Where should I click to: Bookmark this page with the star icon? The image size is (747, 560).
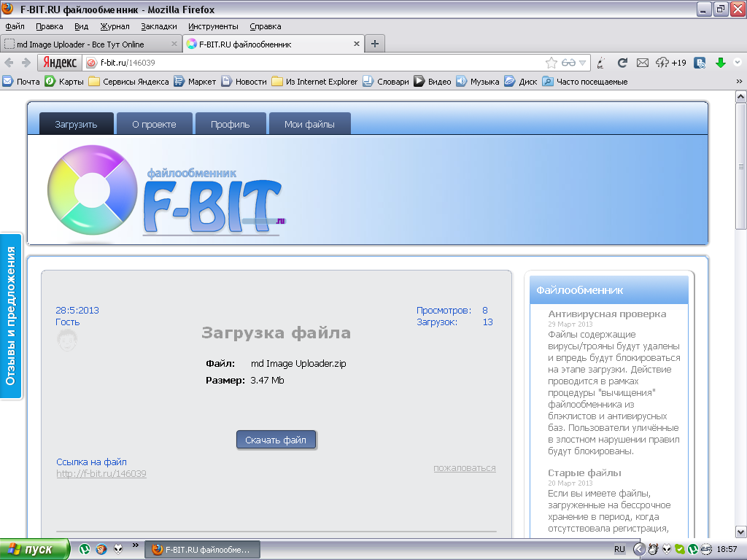[551, 63]
